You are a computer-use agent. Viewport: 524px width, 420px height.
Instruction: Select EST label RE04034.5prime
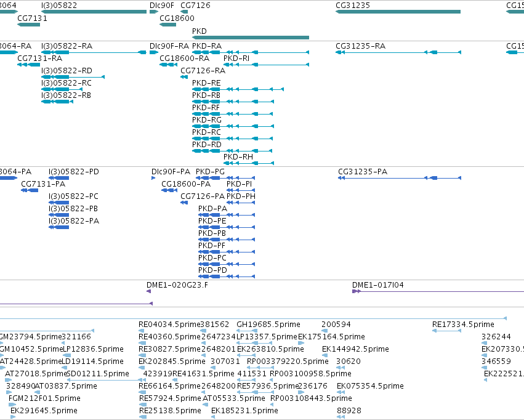[x=169, y=325]
